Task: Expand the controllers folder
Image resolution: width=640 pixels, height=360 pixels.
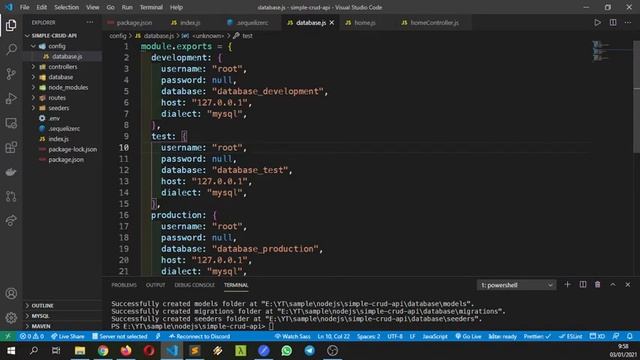Action: point(62,67)
